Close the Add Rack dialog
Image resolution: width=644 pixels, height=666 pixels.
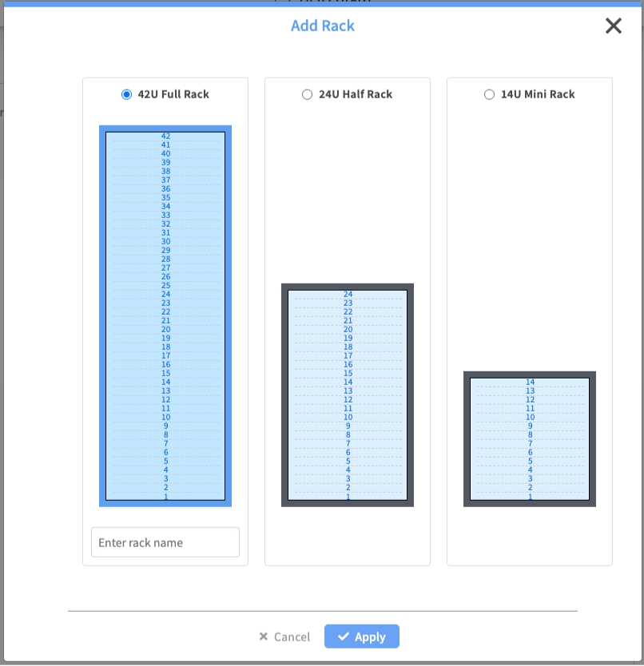point(614,26)
